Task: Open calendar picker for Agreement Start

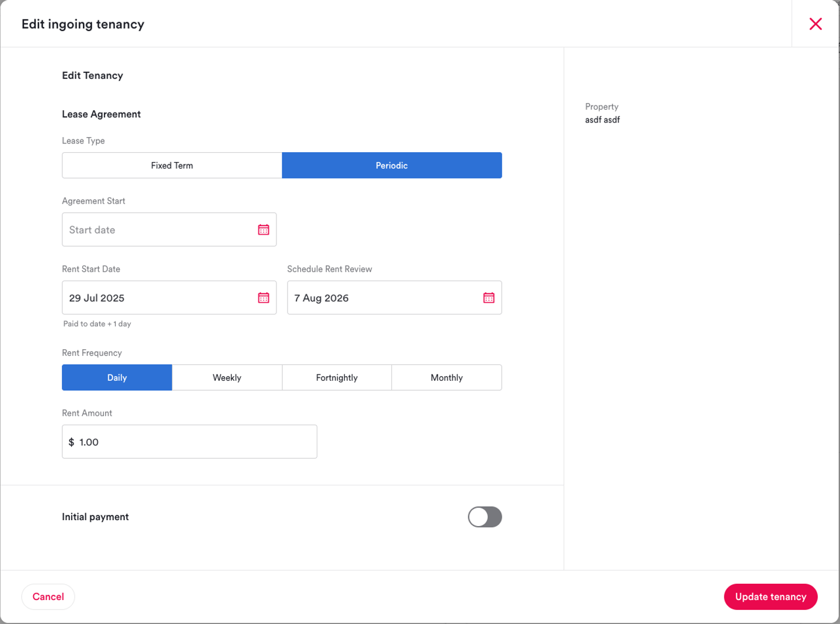Action: click(x=264, y=230)
